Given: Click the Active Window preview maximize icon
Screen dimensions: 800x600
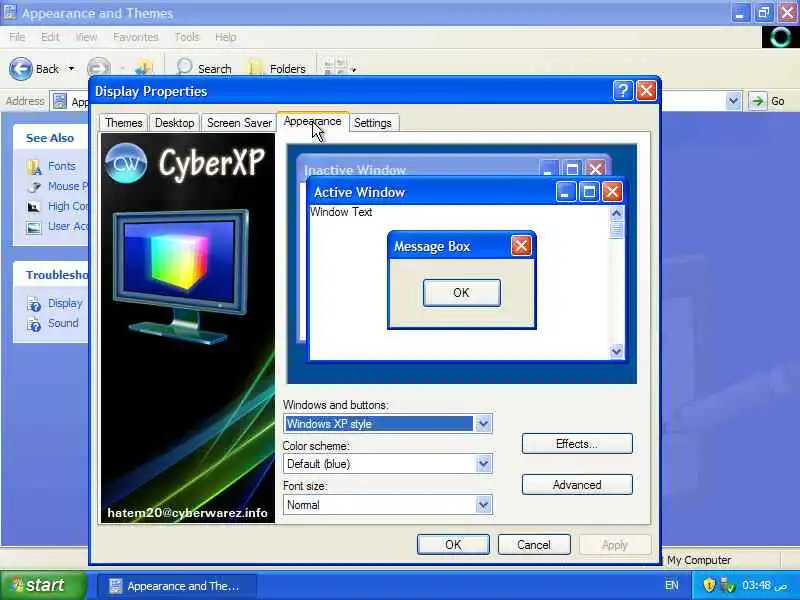Looking at the screenshot, I should (x=589, y=192).
